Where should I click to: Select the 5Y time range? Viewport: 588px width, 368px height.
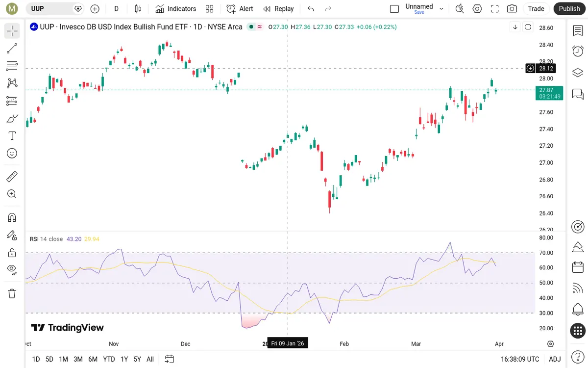[x=137, y=359]
